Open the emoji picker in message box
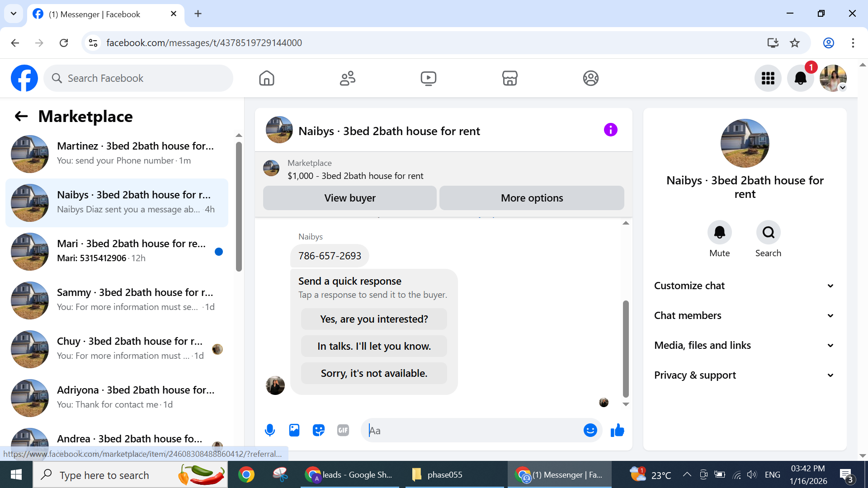The image size is (868, 488). coord(590,430)
